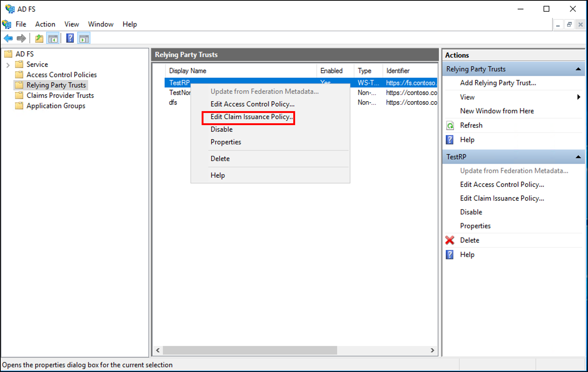Click the red X Delete icon in Actions
Viewport: 588px width, 372px height.
coord(450,240)
